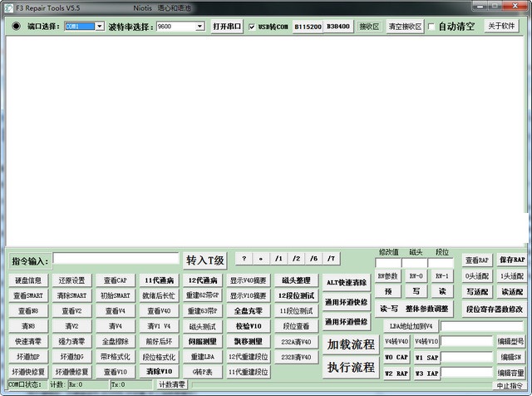Click the RW-0 button
532x396 pixels.
[416, 276]
